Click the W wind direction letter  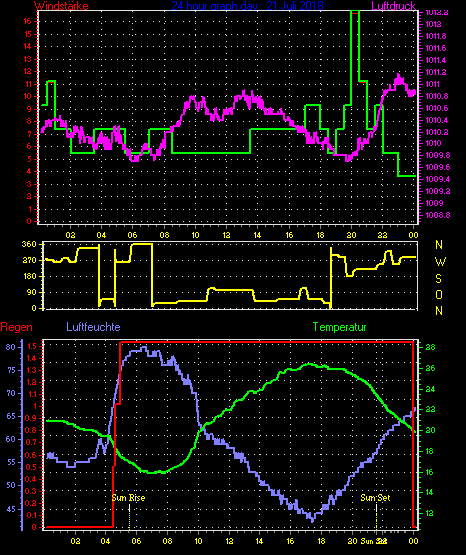click(440, 262)
